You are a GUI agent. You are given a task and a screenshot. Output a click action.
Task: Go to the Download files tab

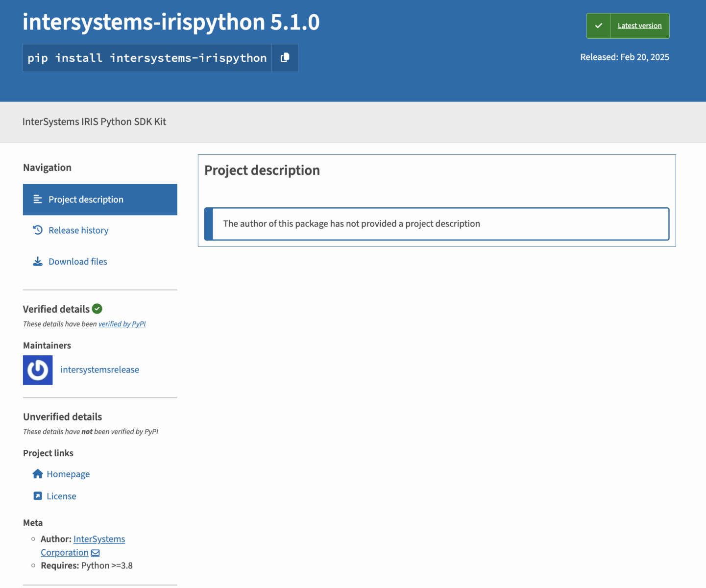(77, 262)
